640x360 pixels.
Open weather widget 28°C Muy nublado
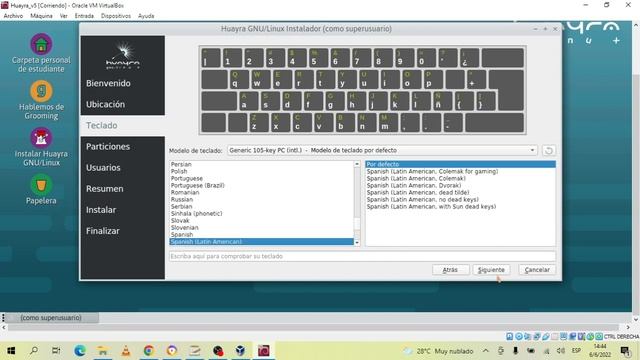pyautogui.click(x=439, y=351)
